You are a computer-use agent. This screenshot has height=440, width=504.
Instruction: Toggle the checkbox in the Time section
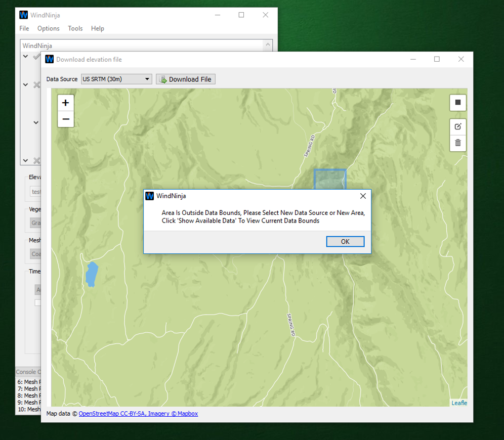click(x=38, y=302)
